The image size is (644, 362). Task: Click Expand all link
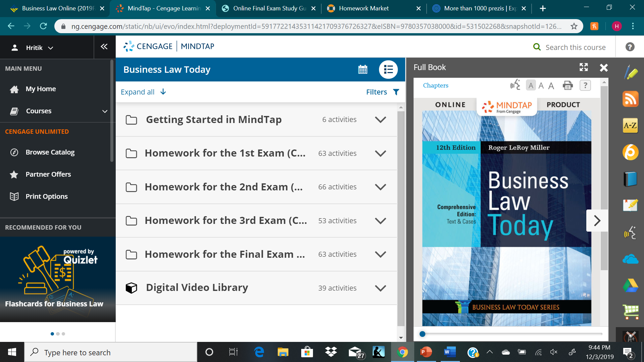(x=143, y=92)
